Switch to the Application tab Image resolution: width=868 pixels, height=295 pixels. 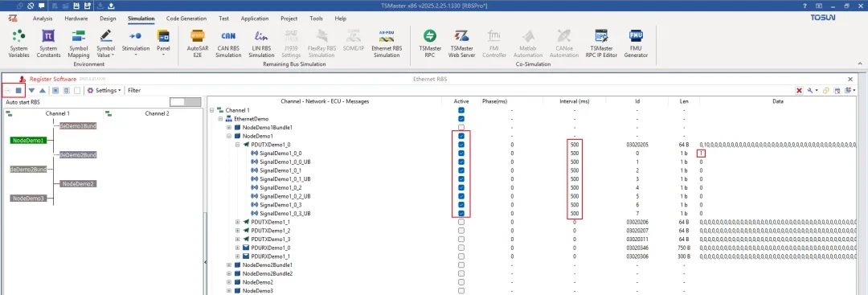coord(255,18)
